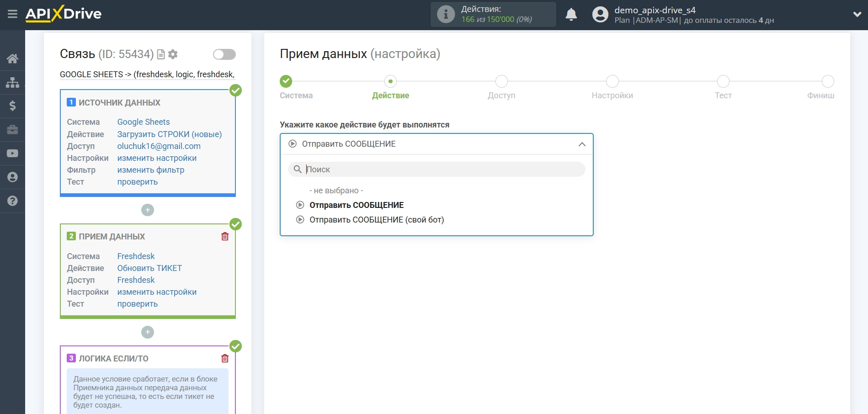Click the collapse chevron arrow of action dropdown
Image resolution: width=868 pixels, height=414 pixels.
pyautogui.click(x=582, y=144)
